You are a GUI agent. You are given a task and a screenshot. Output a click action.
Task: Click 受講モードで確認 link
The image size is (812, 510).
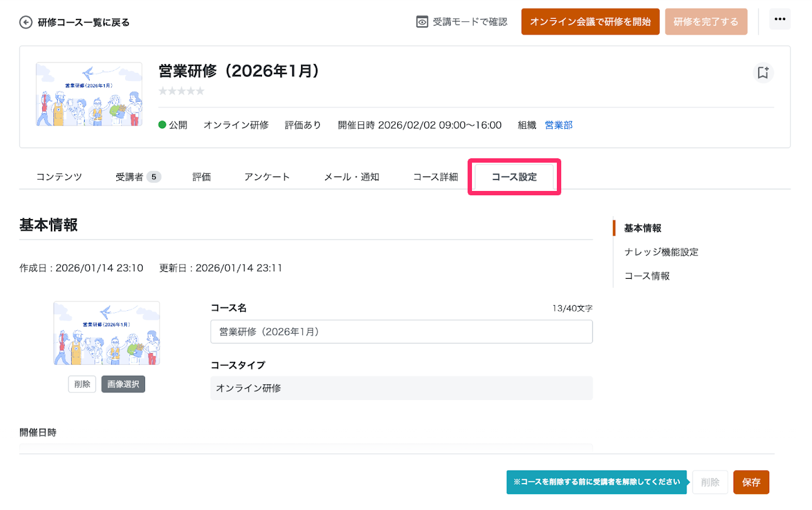point(470,22)
